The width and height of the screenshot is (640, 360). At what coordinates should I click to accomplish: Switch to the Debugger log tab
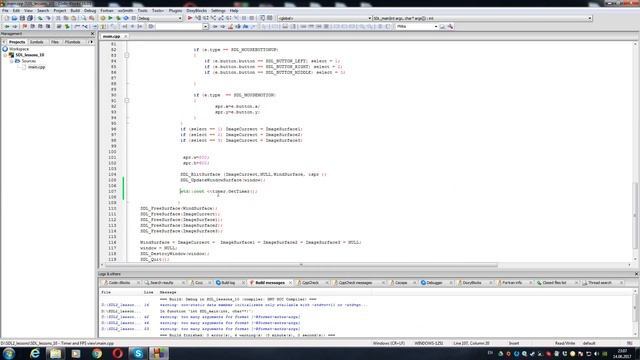434,282
